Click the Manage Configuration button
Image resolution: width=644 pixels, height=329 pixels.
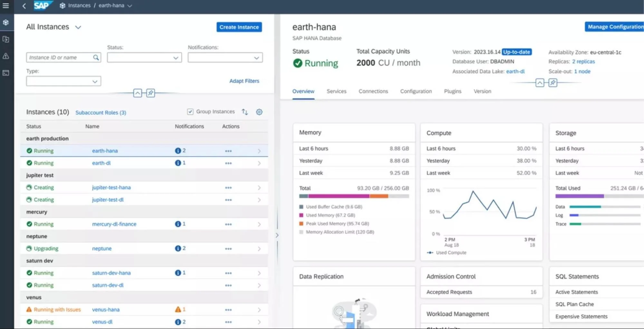tap(614, 27)
